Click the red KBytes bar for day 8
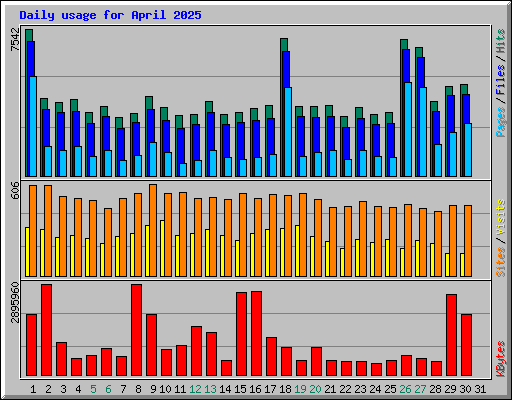Screen dimensions: 512x400 (x=137, y=330)
